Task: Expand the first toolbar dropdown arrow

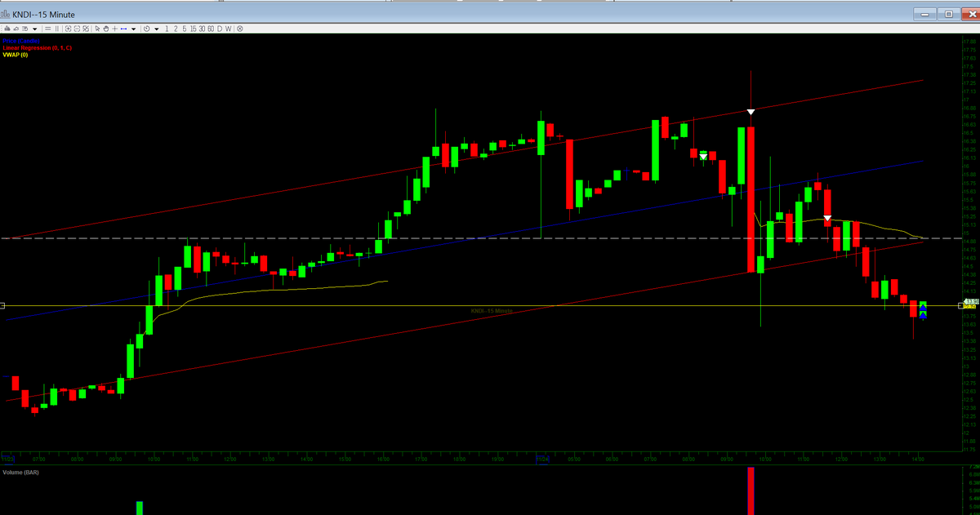Action: 35,29
